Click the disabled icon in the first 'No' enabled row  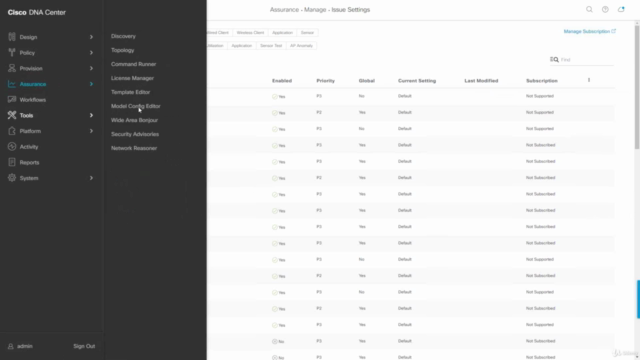click(x=275, y=342)
